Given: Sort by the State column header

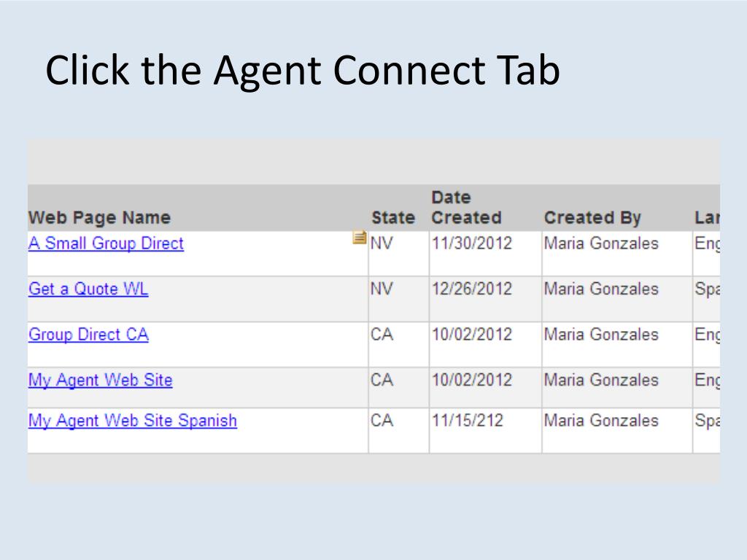Looking at the screenshot, I should click(x=393, y=217).
